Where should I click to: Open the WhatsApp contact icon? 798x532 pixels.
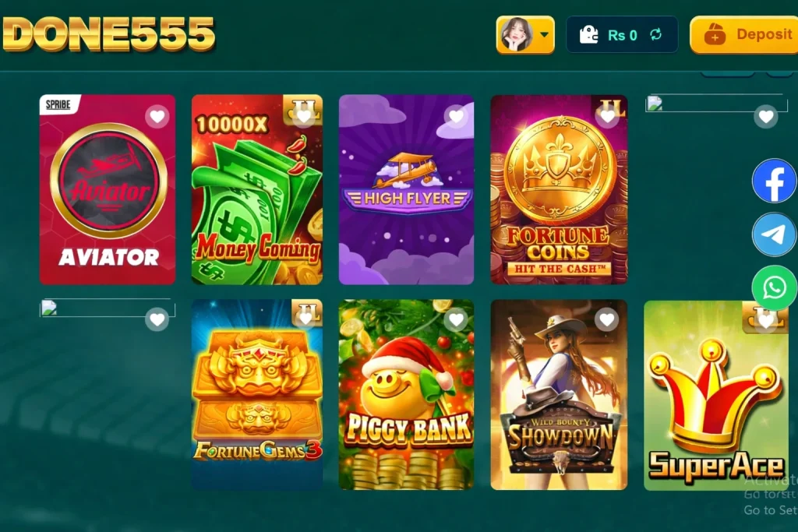pos(774,288)
